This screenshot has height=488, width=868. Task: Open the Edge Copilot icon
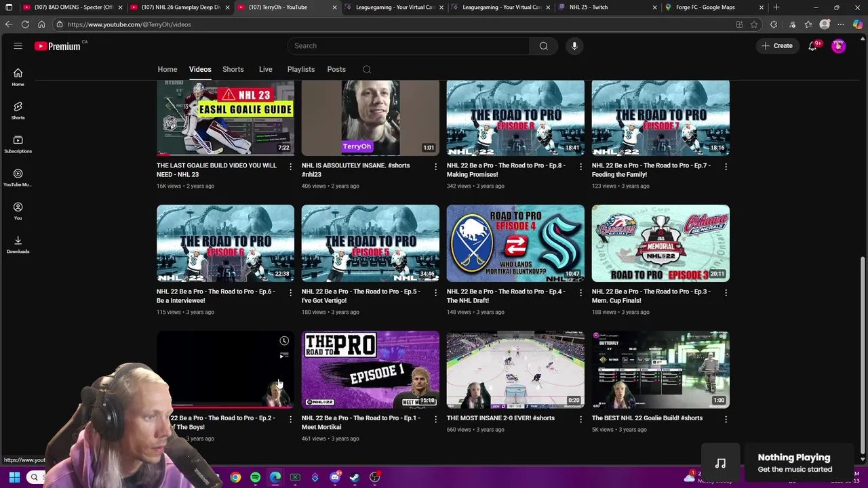858,24
